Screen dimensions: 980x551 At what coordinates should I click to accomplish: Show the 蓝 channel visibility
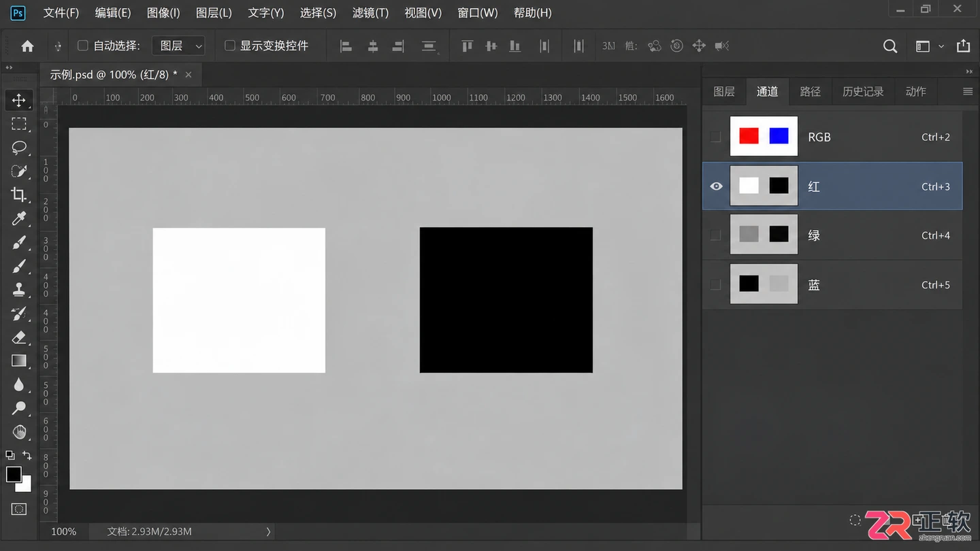tap(715, 284)
